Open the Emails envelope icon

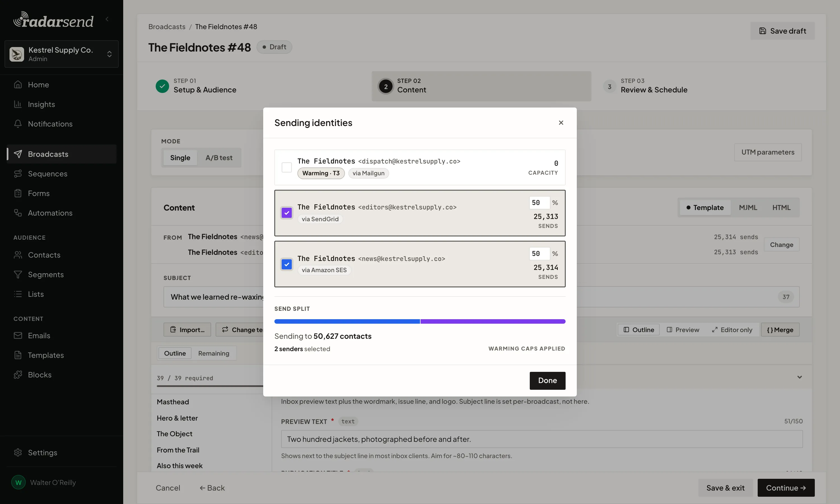pos(18,335)
